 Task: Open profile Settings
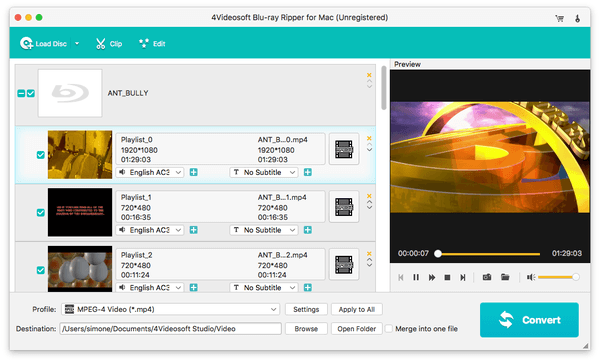(x=306, y=309)
